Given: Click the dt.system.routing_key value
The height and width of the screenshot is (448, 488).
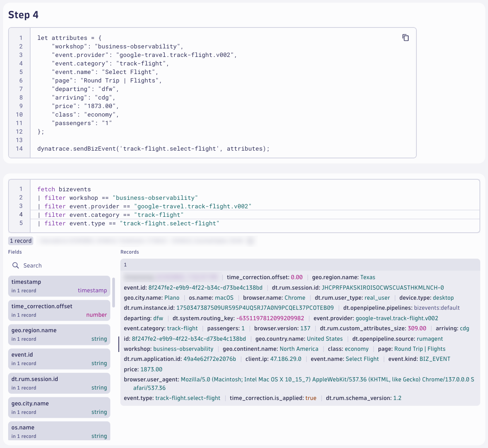Looking at the screenshot, I should coord(270,318).
